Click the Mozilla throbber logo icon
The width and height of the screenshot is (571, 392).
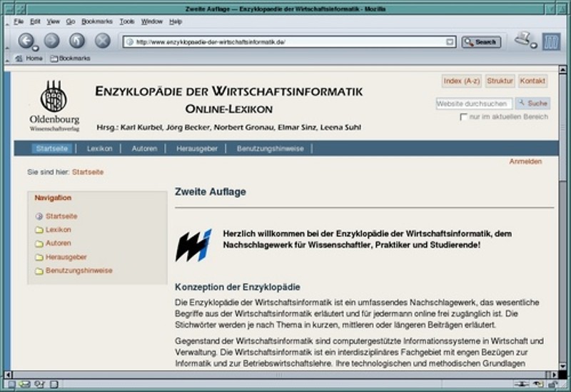click(x=551, y=41)
